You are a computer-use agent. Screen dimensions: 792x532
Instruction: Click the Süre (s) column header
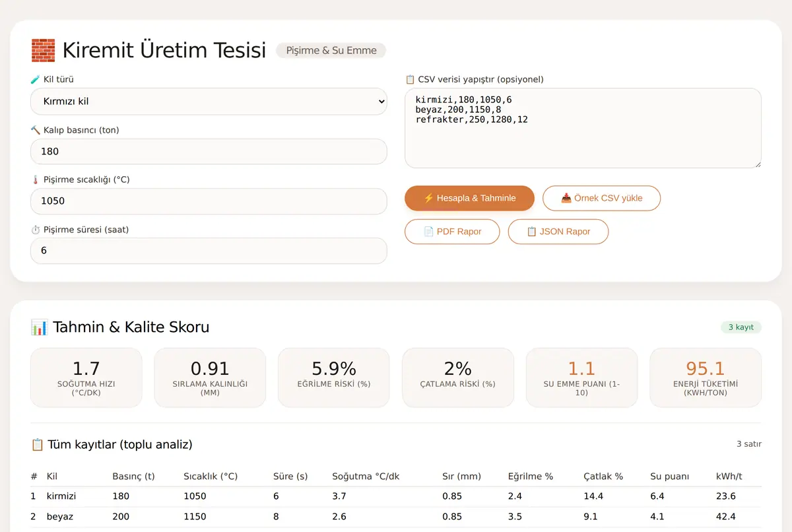tap(290, 477)
